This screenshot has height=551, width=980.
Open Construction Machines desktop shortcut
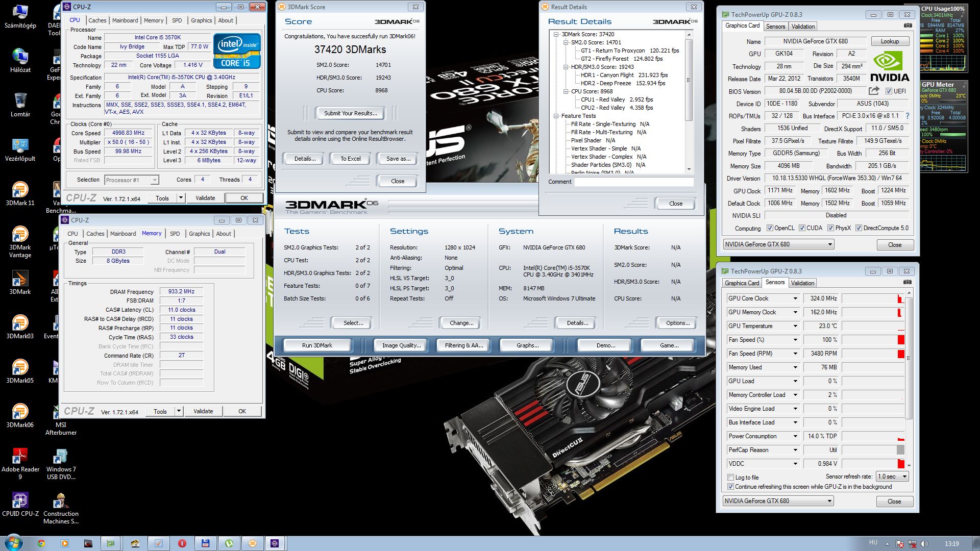point(61,509)
